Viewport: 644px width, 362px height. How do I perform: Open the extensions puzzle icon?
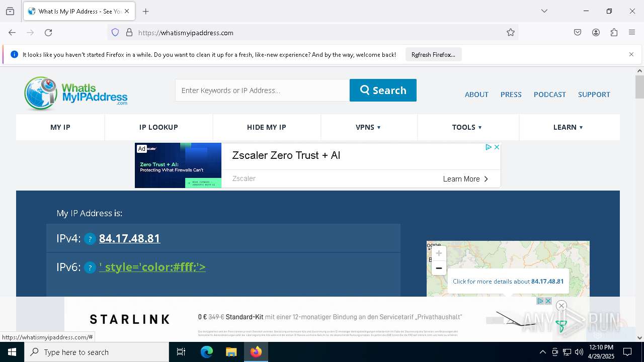pyautogui.click(x=614, y=33)
